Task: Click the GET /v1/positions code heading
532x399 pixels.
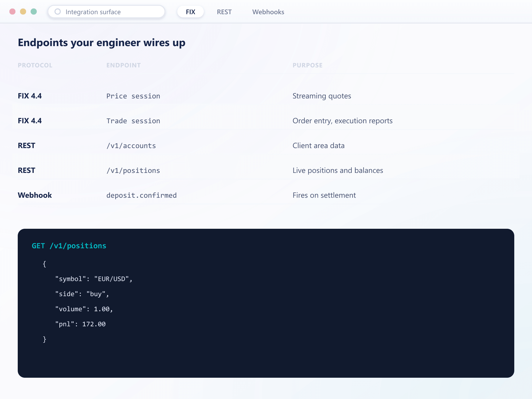Action: pyautogui.click(x=69, y=246)
